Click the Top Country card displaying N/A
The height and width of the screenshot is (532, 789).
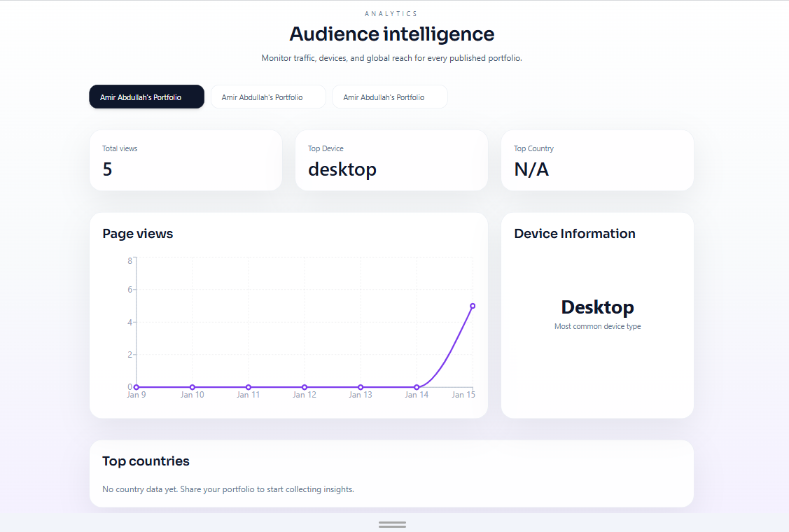(597, 160)
